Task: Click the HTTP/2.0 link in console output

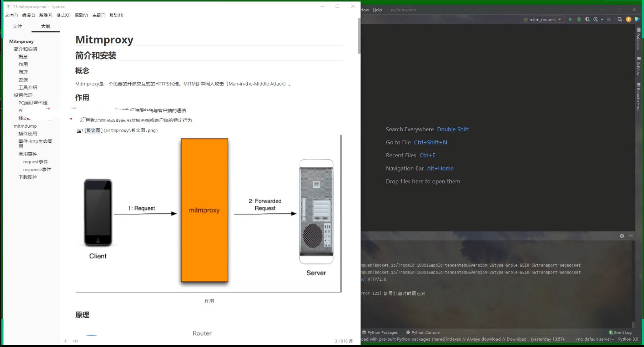Action: point(377,279)
